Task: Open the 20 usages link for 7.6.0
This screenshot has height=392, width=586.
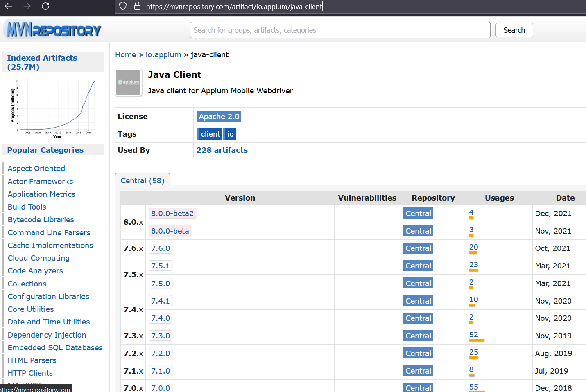Action: [473, 247]
